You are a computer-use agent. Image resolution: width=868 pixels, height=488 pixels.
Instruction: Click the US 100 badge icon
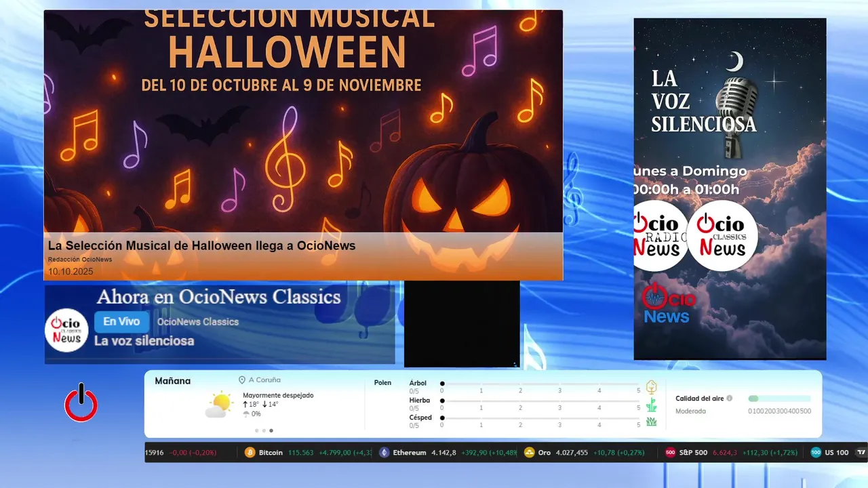(x=816, y=453)
